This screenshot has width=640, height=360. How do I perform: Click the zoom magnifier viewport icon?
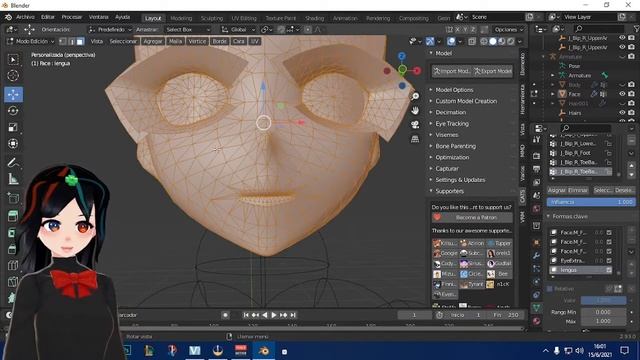pos(415,96)
